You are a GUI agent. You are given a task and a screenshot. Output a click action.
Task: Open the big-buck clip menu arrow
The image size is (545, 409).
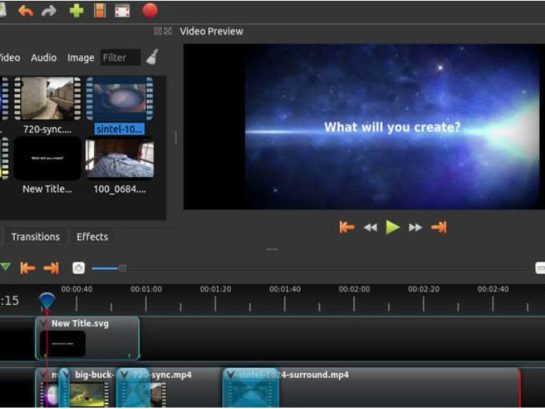pyautogui.click(x=65, y=375)
